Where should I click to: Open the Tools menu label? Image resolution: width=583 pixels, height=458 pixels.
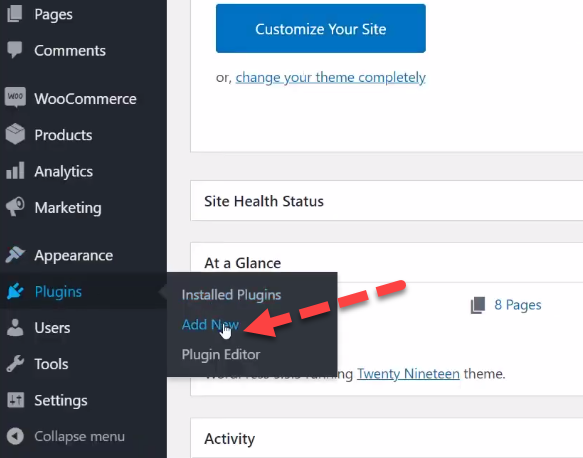point(51,364)
